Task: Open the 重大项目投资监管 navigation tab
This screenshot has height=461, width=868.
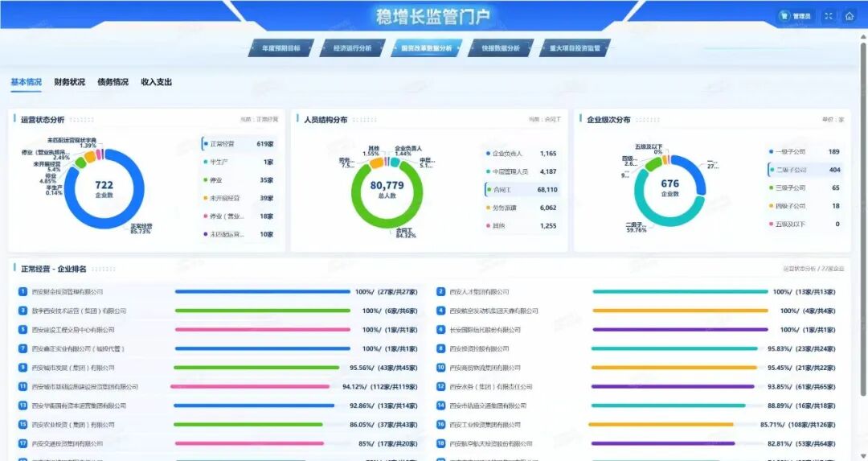Action: pyautogui.click(x=575, y=48)
